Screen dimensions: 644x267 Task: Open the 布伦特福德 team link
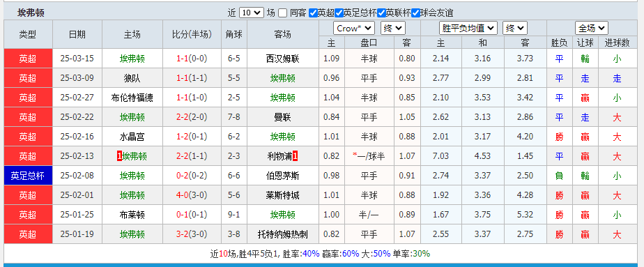tap(132, 98)
